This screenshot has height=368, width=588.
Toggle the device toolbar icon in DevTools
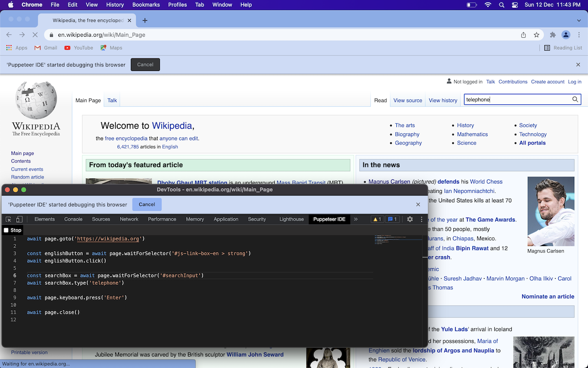click(19, 219)
